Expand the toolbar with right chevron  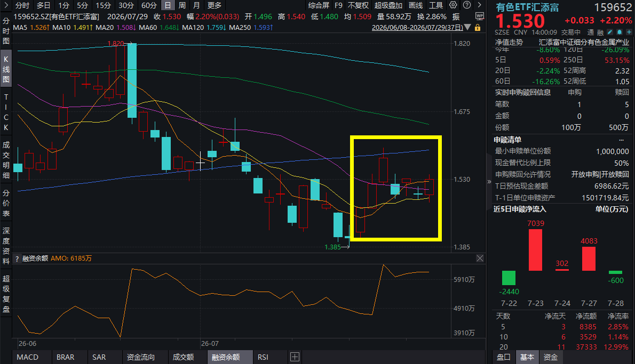(480, 5)
